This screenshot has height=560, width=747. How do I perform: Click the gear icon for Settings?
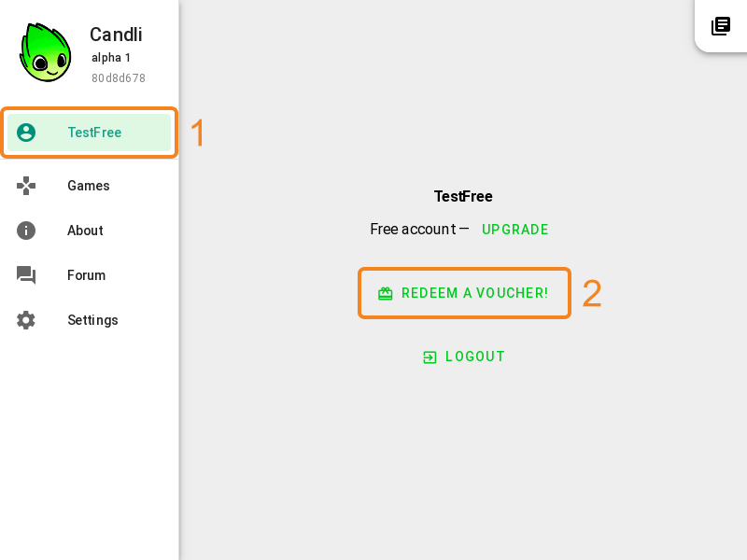pyautogui.click(x=26, y=320)
